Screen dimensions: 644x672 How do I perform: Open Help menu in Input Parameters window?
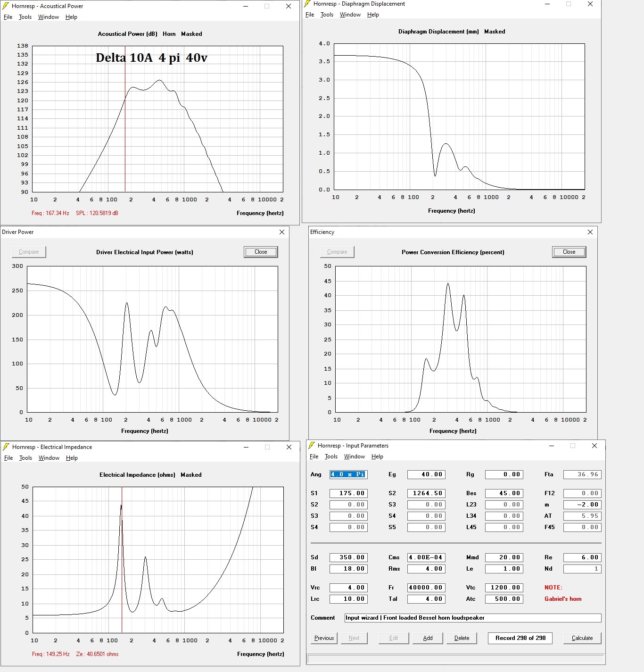377,456
